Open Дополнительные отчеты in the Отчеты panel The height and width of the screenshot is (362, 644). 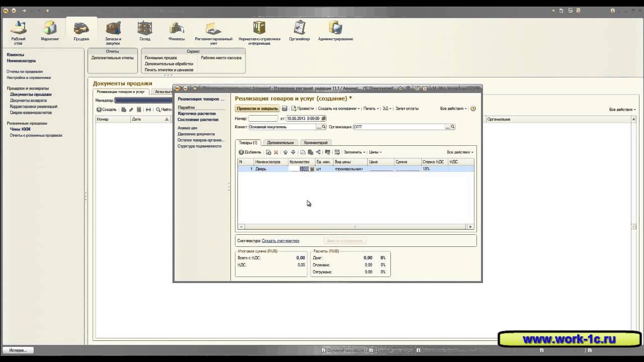(113, 58)
